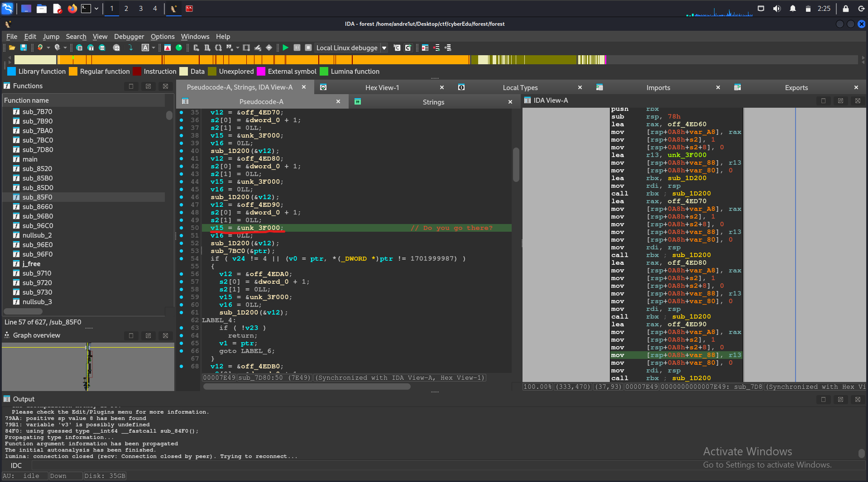Open the Debugger menu

coord(129,37)
